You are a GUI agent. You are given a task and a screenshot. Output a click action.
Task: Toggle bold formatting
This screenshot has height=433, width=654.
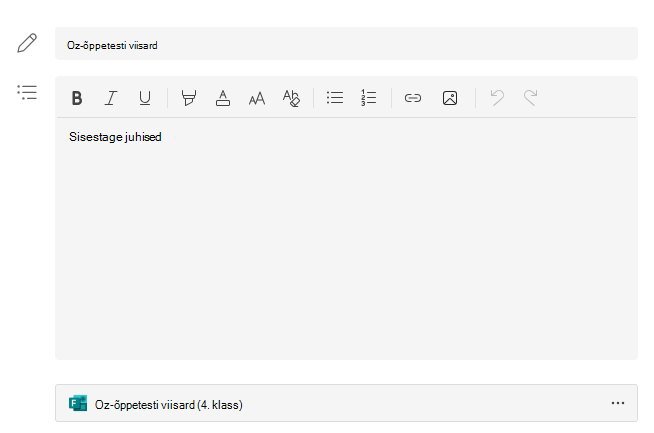(77, 98)
